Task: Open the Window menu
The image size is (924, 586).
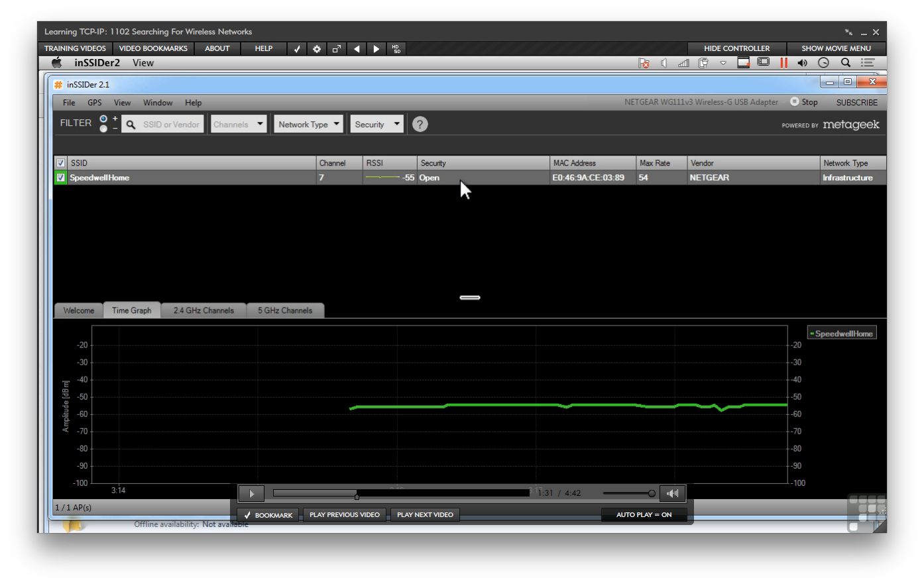Action: tap(158, 103)
